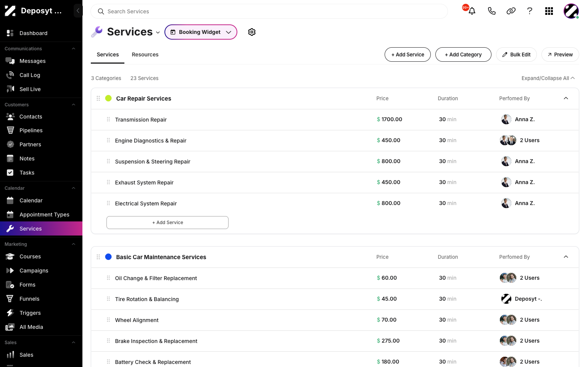Open Call Log in sidebar
The width and height of the screenshot is (588, 367).
[x=41, y=75]
